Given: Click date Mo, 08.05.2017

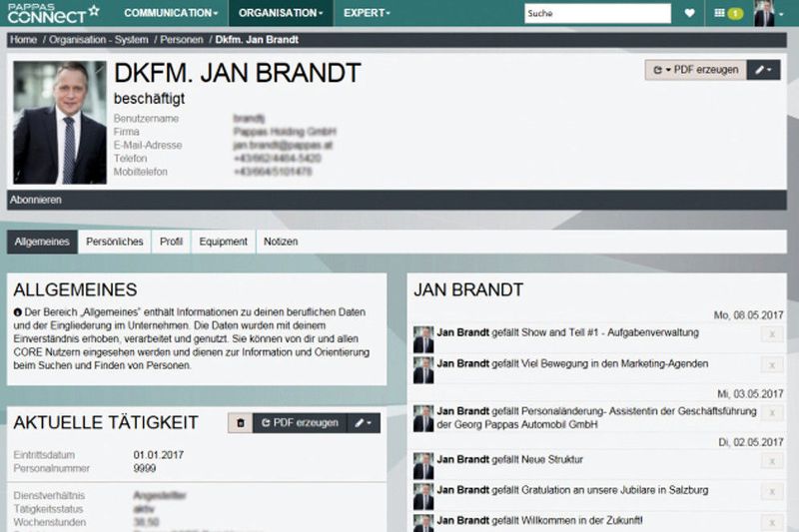Looking at the screenshot, I should click(x=748, y=315).
